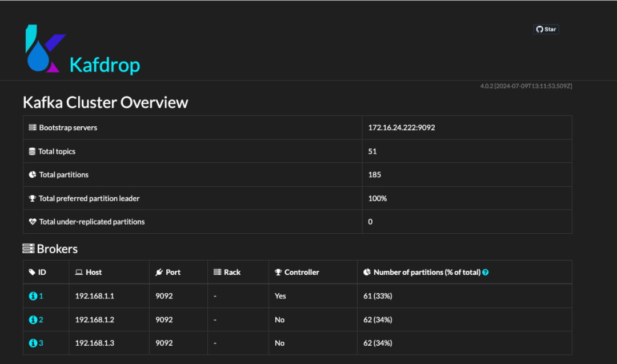
Task: Click the Total partitions pie icon
Action: 33,174
